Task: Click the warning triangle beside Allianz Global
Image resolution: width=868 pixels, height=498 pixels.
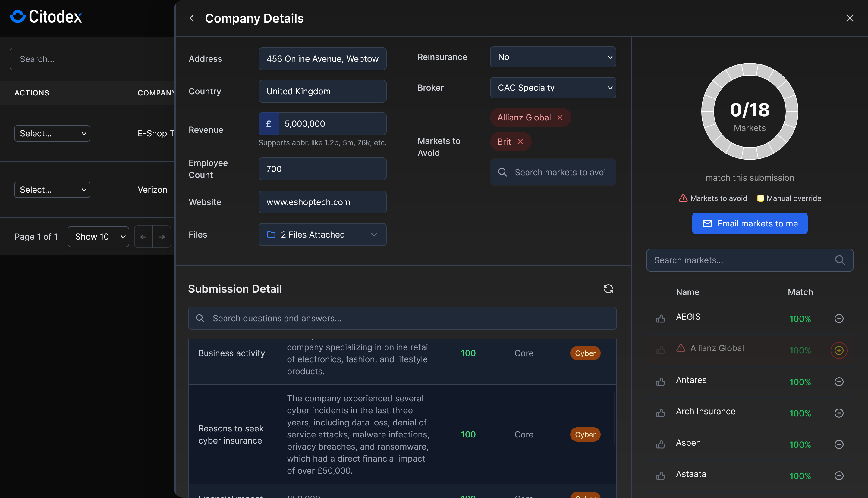Action: coord(681,348)
